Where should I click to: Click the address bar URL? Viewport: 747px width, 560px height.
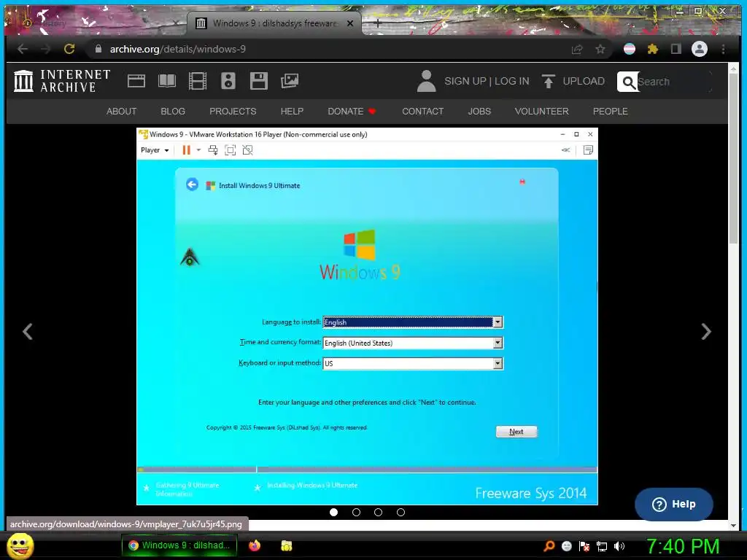click(178, 49)
